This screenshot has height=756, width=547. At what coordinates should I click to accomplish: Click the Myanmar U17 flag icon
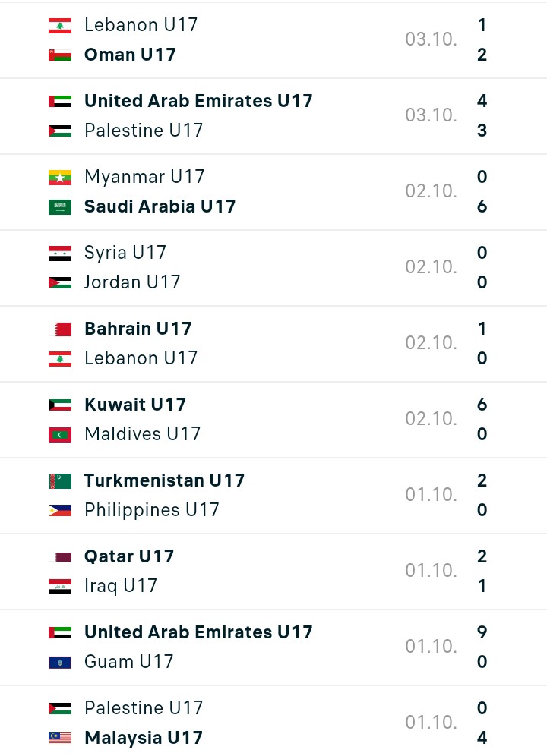[x=60, y=178]
